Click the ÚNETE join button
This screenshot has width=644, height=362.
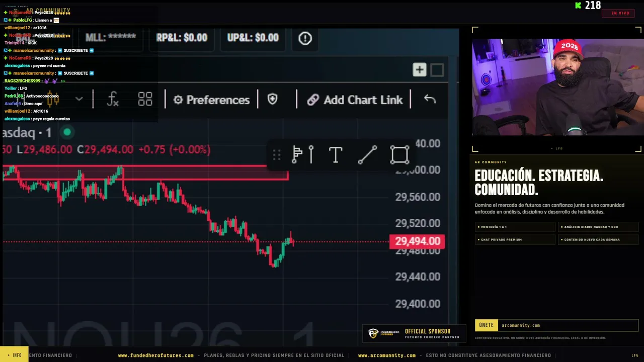487,325
